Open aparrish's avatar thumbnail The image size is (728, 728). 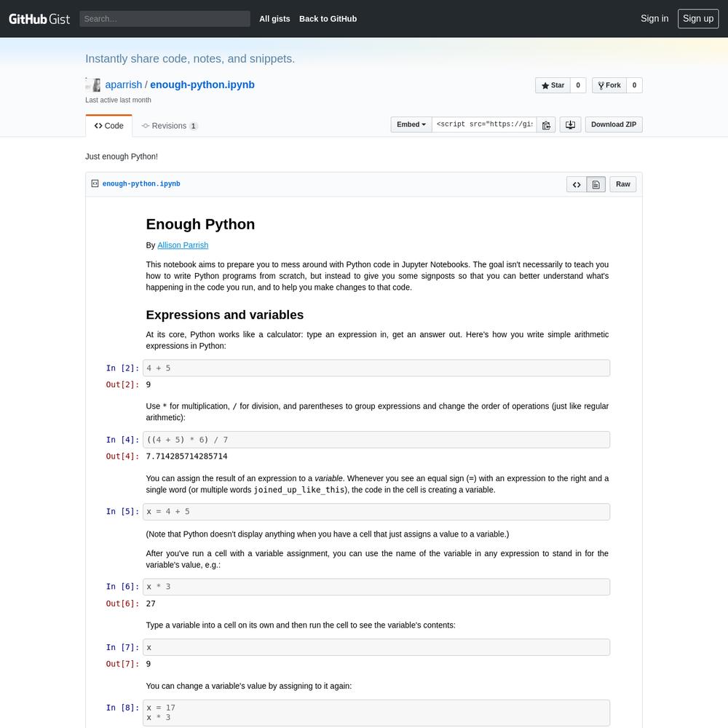pos(93,85)
